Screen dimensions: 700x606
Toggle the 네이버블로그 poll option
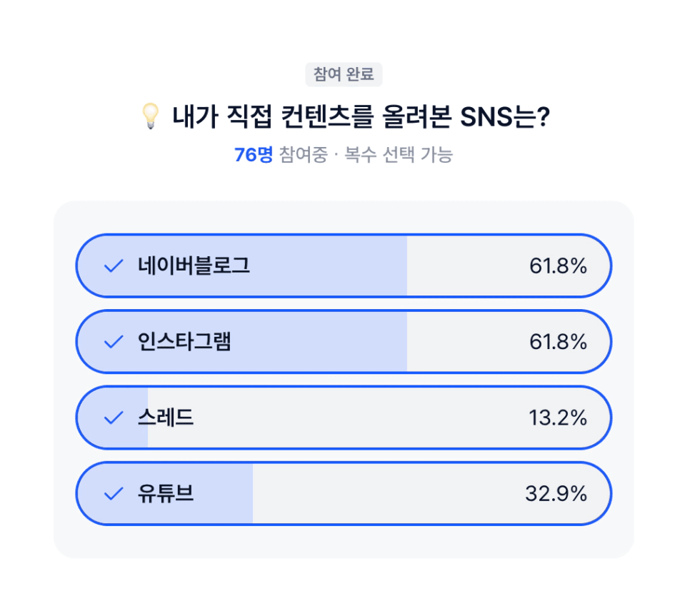coord(344,266)
